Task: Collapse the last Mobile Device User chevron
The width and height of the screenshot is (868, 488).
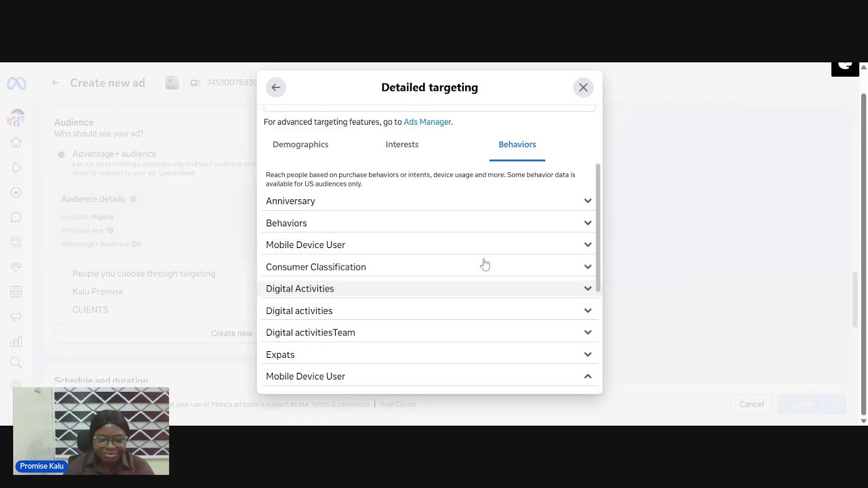Action: click(588, 376)
